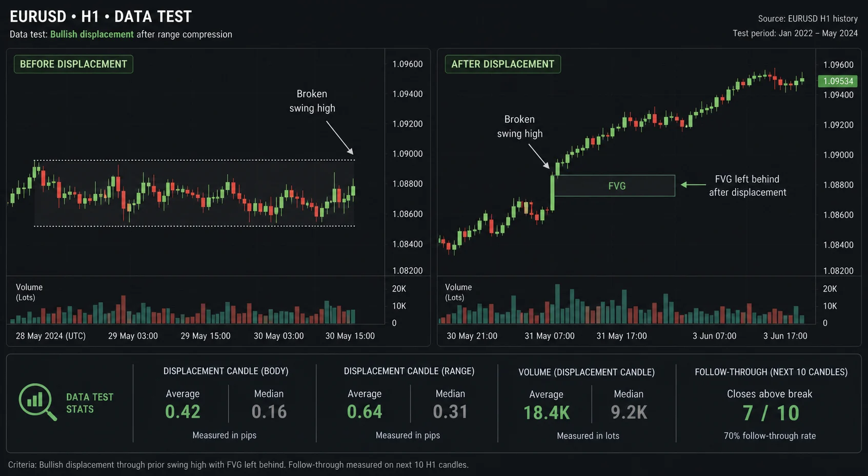This screenshot has height=476, width=868.
Task: Click the median volume 9.2K
Action: pyautogui.click(x=629, y=412)
